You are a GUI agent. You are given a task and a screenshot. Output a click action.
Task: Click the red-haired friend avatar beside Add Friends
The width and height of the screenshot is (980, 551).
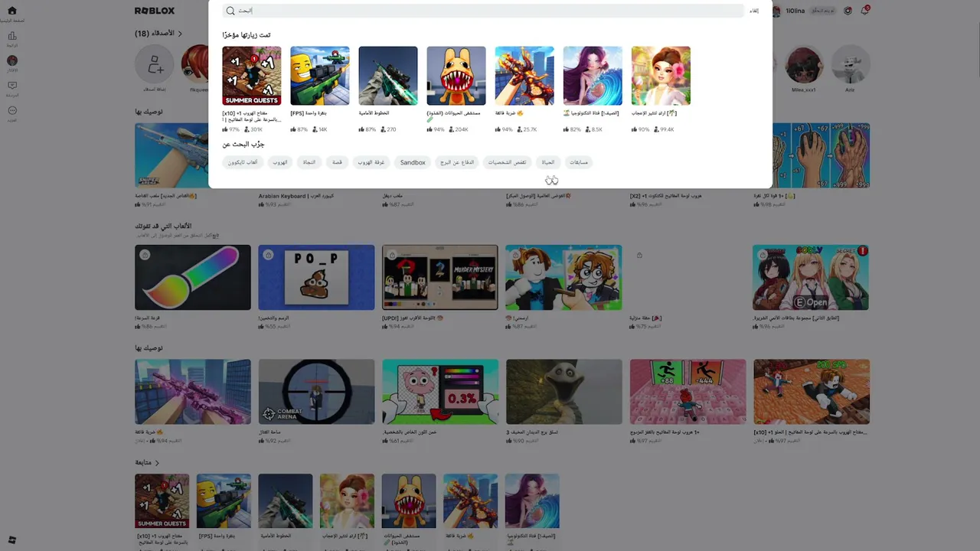[x=195, y=64]
